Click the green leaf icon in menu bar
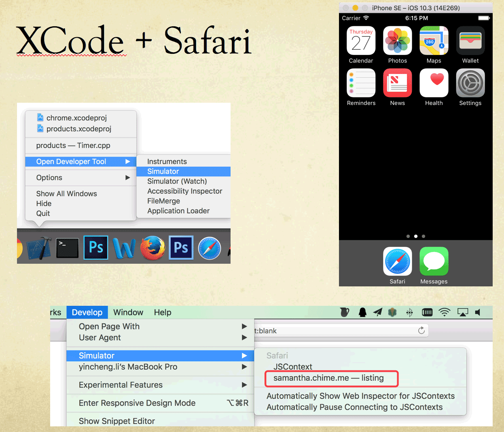The width and height of the screenshot is (504, 432). point(392,312)
